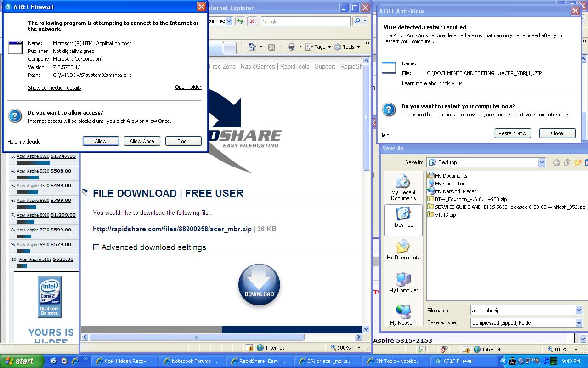The width and height of the screenshot is (588, 368).
Task: Click Allow in AT&T Firewall dialog
Action: [x=101, y=141]
